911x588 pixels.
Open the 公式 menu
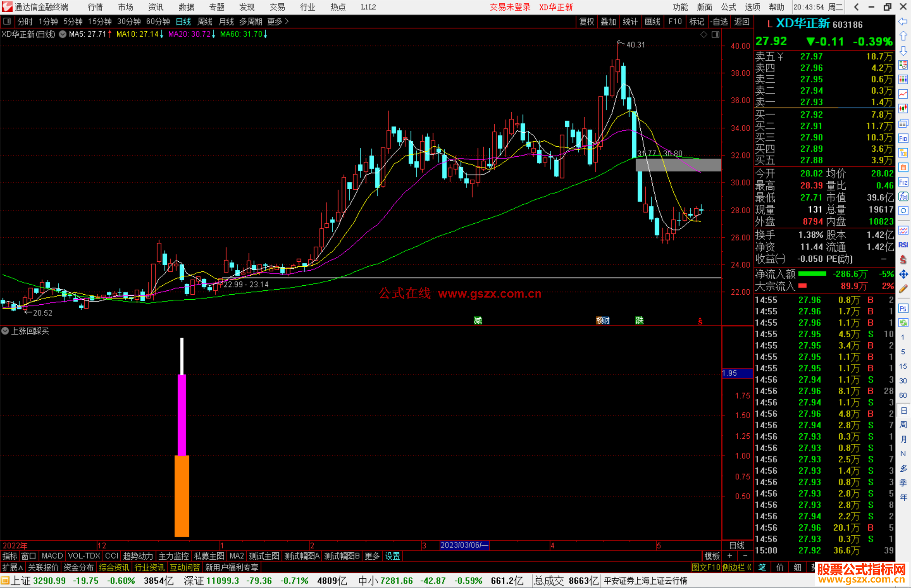point(728,7)
